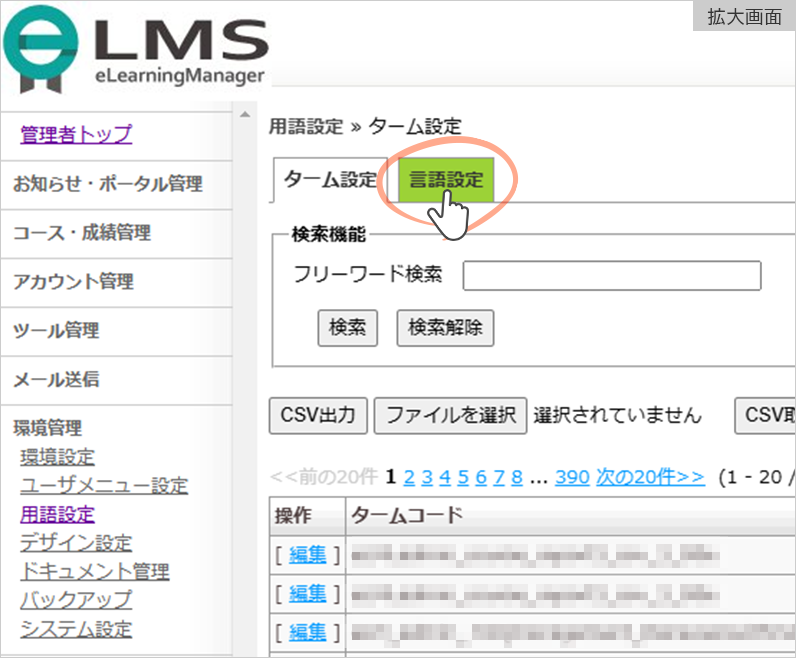Image resolution: width=796 pixels, height=658 pixels.
Task: Go to page 3 of results
Action: point(427,477)
